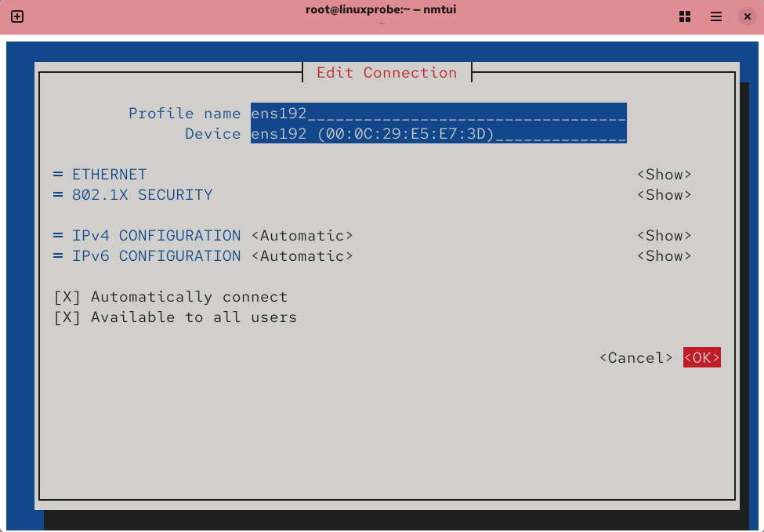Screen dimensions: 764x532
Task: Click Cancel to discard connection edits
Action: [x=635, y=358]
